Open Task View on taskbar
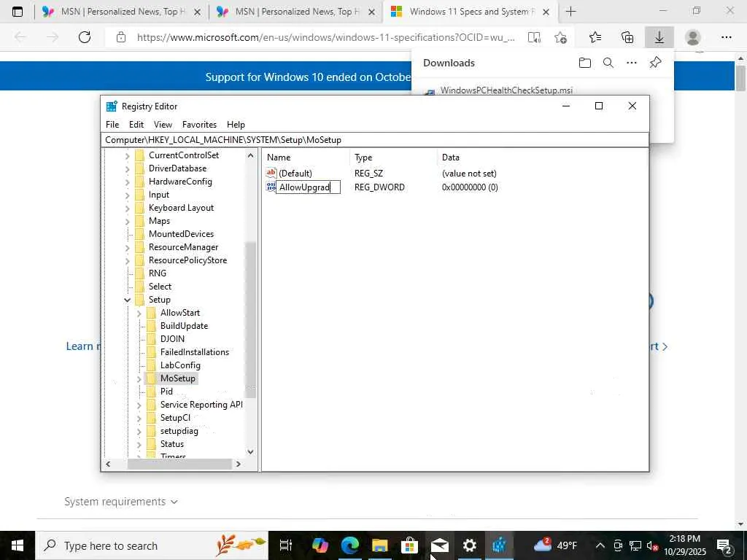 pyautogui.click(x=285, y=545)
